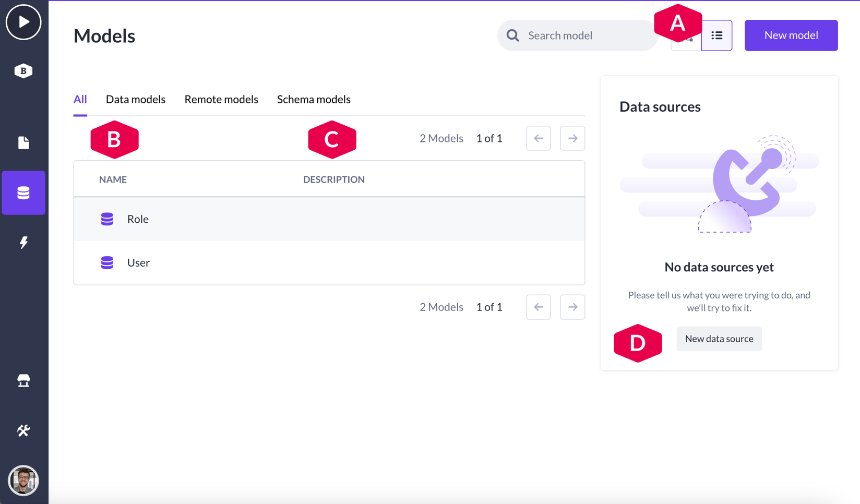This screenshot has width=860, height=504.
Task: Switch to the Schema models tab
Action: [x=314, y=99]
